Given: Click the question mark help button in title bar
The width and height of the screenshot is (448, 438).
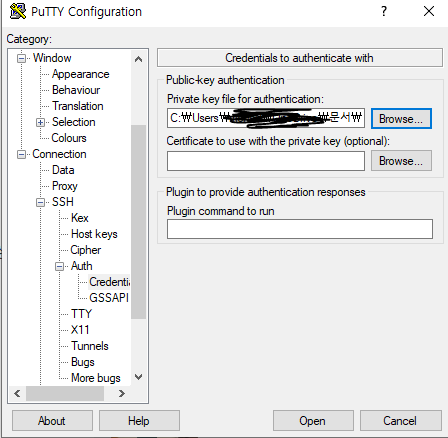Looking at the screenshot, I should [384, 11].
